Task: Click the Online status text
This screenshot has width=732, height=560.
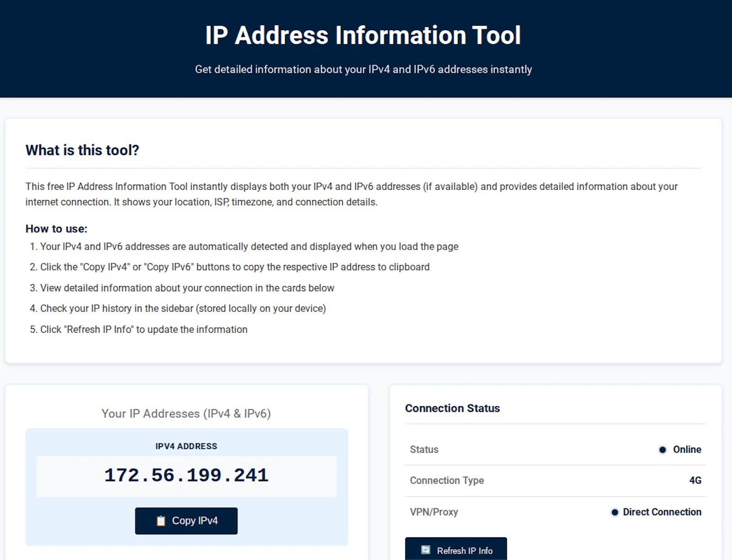Action: click(687, 449)
